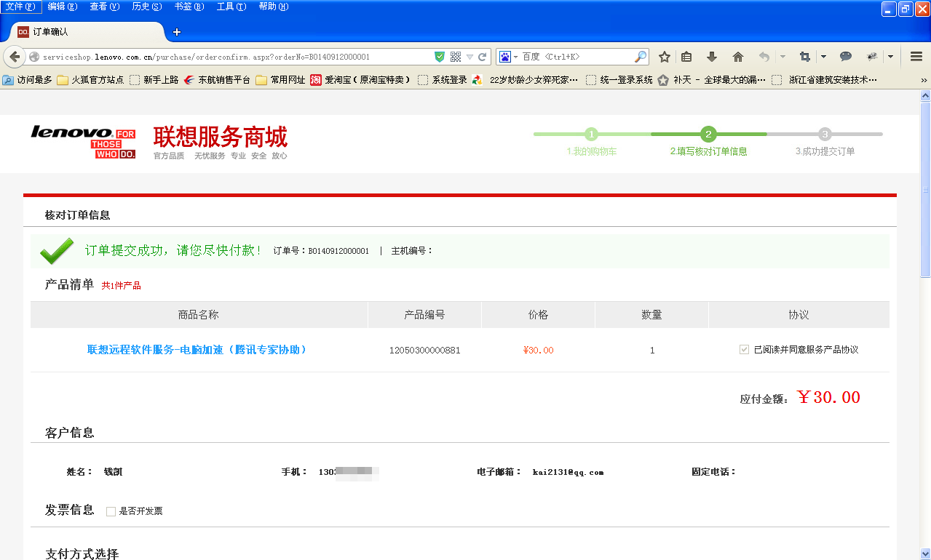Reload the page with the refresh icon

482,57
